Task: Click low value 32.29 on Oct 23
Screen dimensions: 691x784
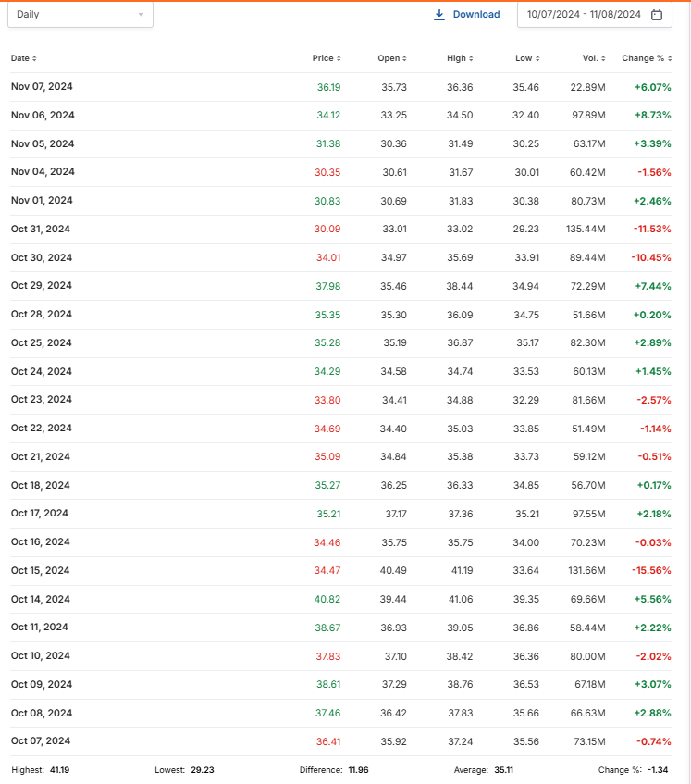Action: click(525, 401)
